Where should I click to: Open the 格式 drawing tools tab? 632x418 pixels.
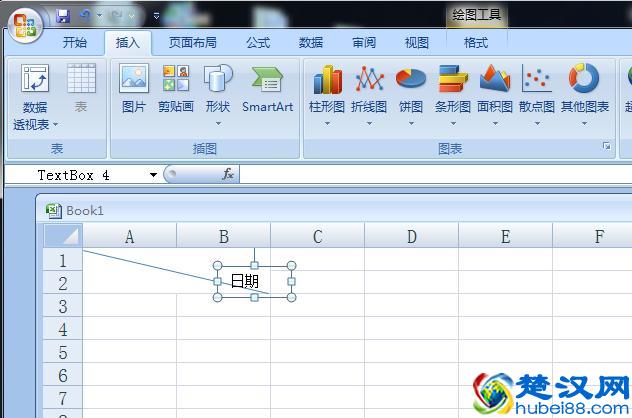tap(476, 42)
